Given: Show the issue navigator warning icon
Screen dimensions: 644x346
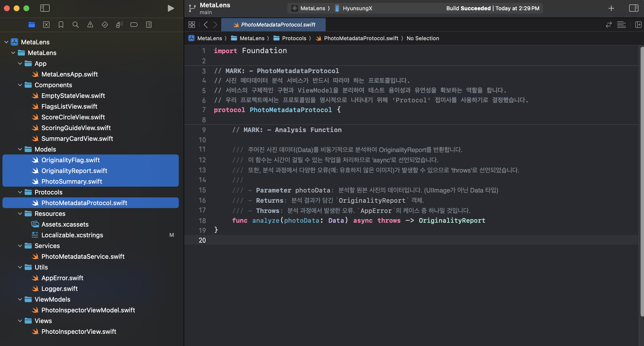Looking at the screenshot, I should 90,24.
